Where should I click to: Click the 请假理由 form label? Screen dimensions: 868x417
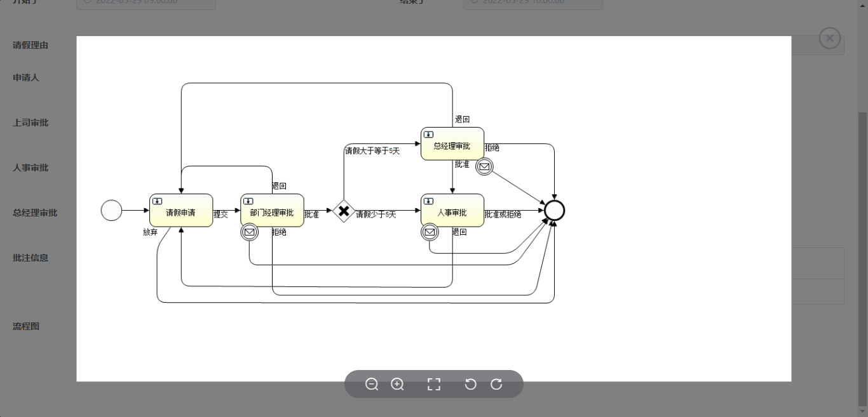coord(31,46)
